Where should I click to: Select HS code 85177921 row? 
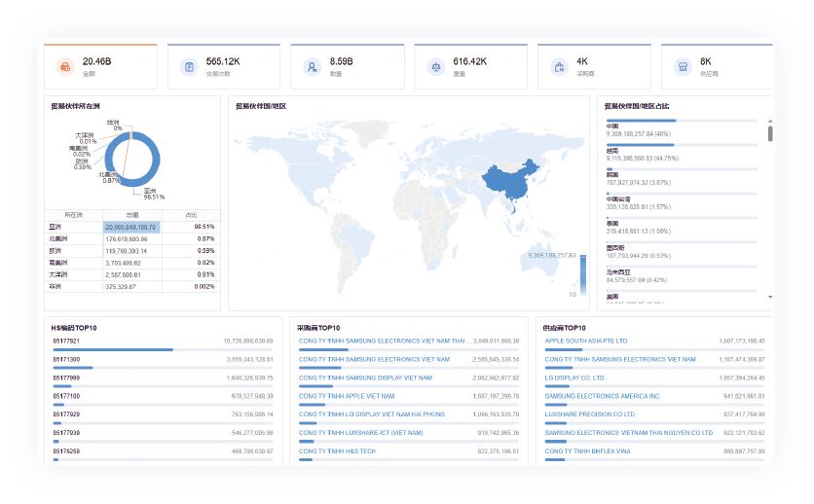tap(66, 341)
